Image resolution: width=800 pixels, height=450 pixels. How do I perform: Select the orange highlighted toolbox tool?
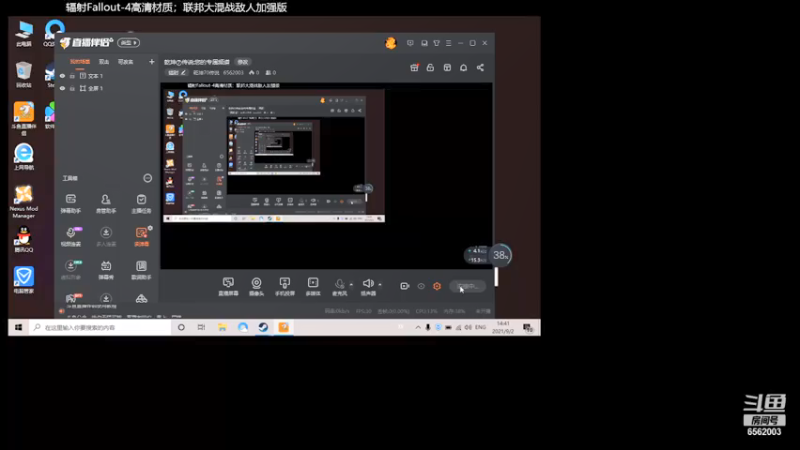(141, 236)
